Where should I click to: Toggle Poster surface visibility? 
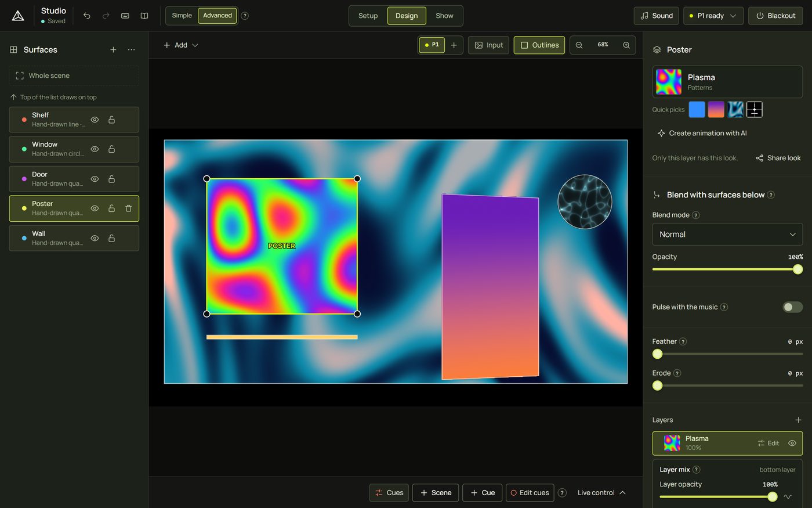click(95, 208)
